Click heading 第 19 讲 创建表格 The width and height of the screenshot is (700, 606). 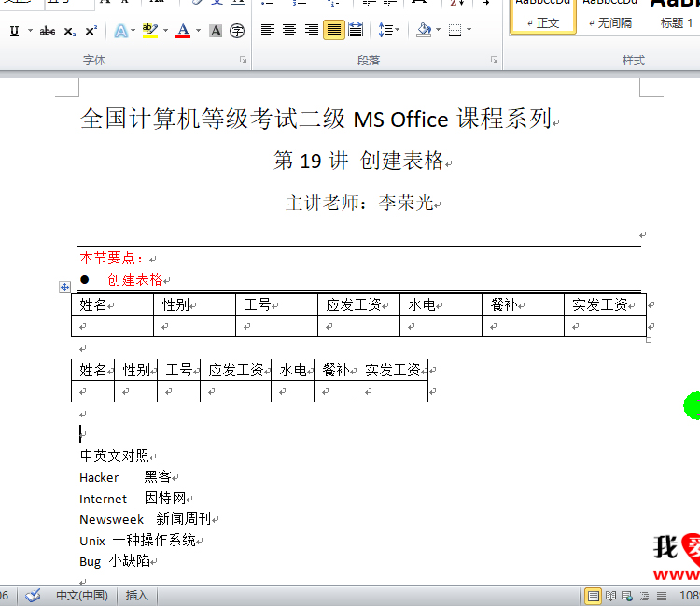point(359,161)
